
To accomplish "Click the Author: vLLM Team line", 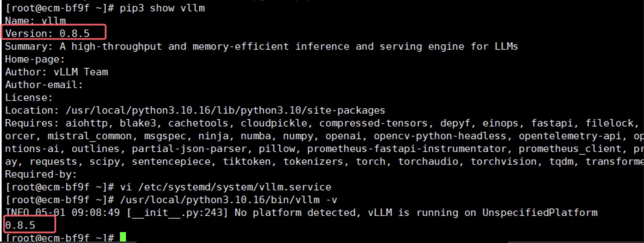I will point(57,72).
